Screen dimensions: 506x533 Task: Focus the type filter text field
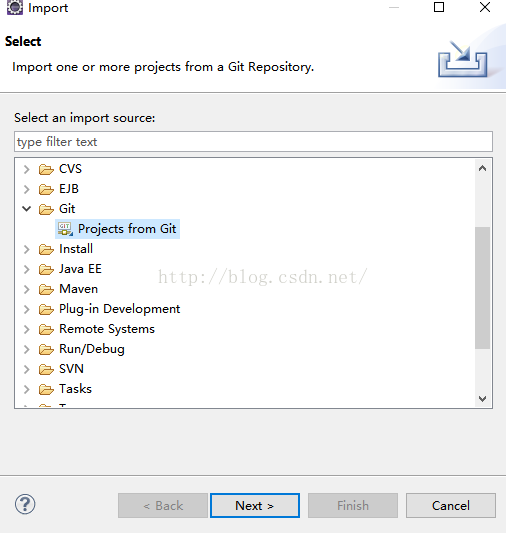pyautogui.click(x=253, y=141)
